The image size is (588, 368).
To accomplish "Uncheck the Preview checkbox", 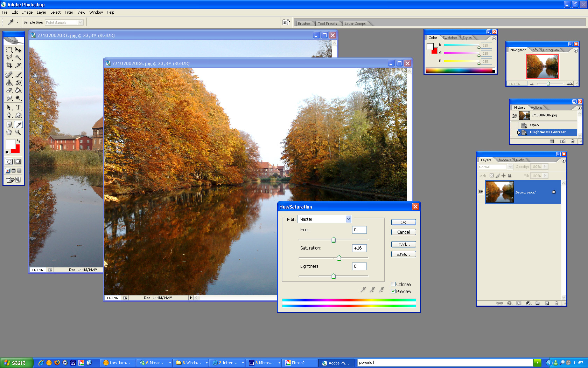I will [x=393, y=291].
